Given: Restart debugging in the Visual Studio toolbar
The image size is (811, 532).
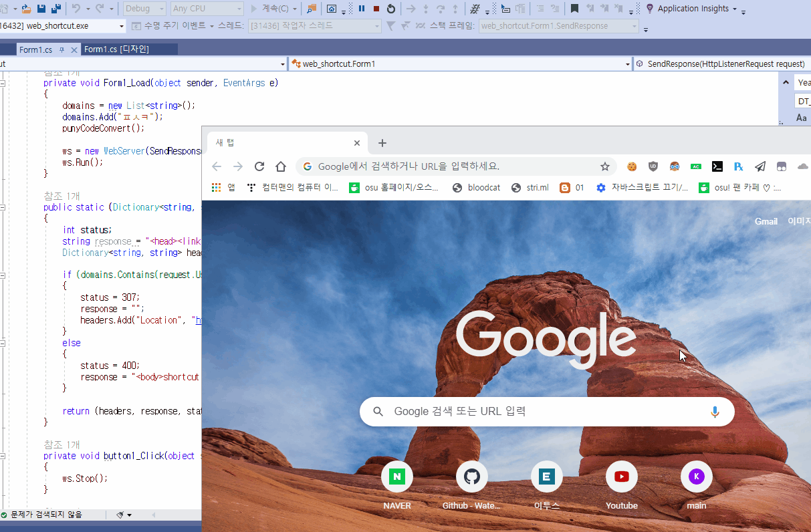Looking at the screenshot, I should 391,9.
